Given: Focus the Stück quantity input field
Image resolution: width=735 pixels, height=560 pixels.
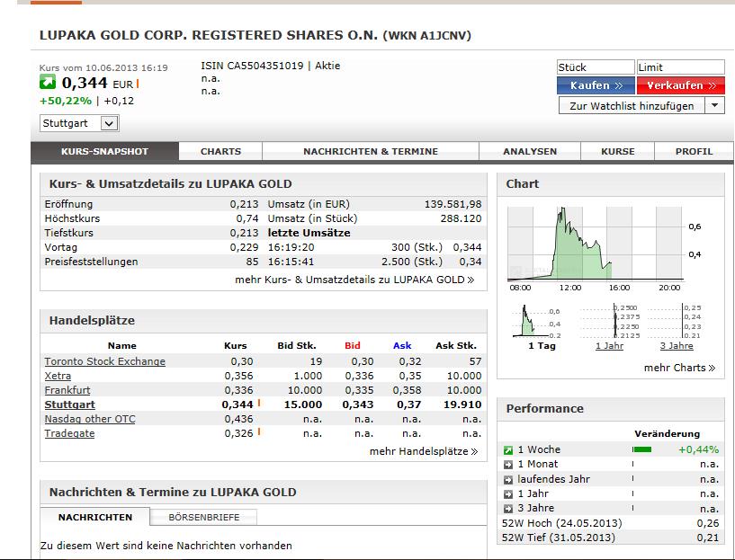Looking at the screenshot, I should pyautogui.click(x=595, y=67).
